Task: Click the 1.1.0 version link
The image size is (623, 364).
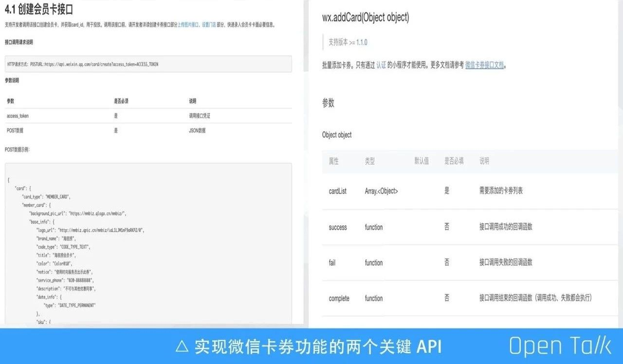Action: point(362,42)
